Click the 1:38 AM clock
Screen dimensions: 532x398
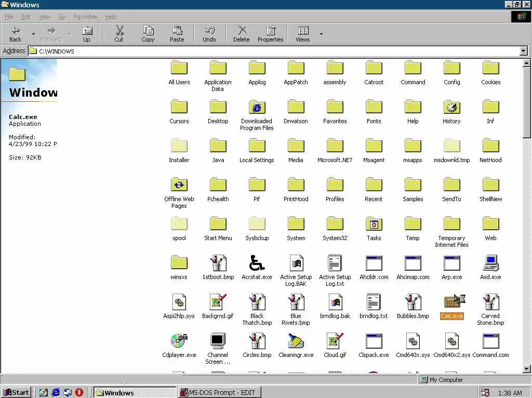[510, 393]
